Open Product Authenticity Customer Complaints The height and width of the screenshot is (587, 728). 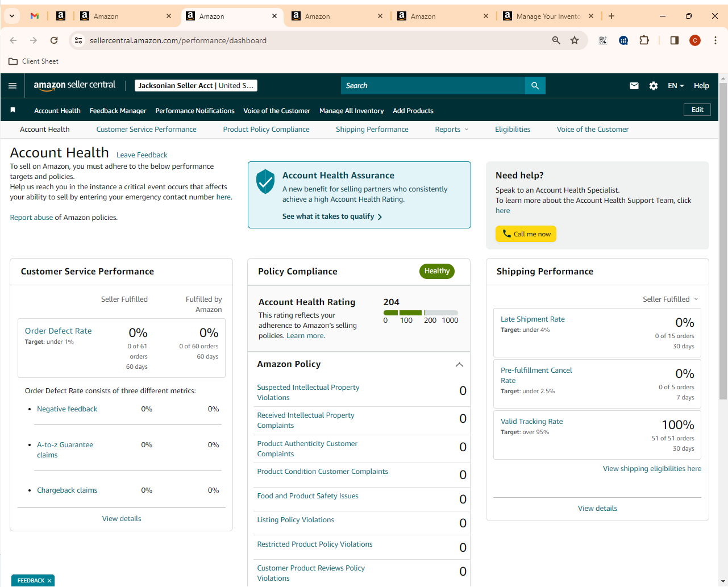[307, 449]
